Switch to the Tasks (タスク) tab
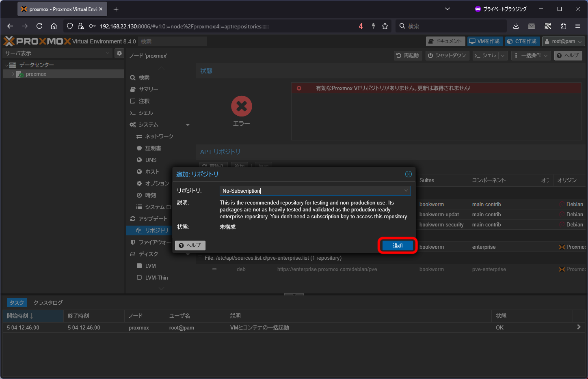 (17, 303)
